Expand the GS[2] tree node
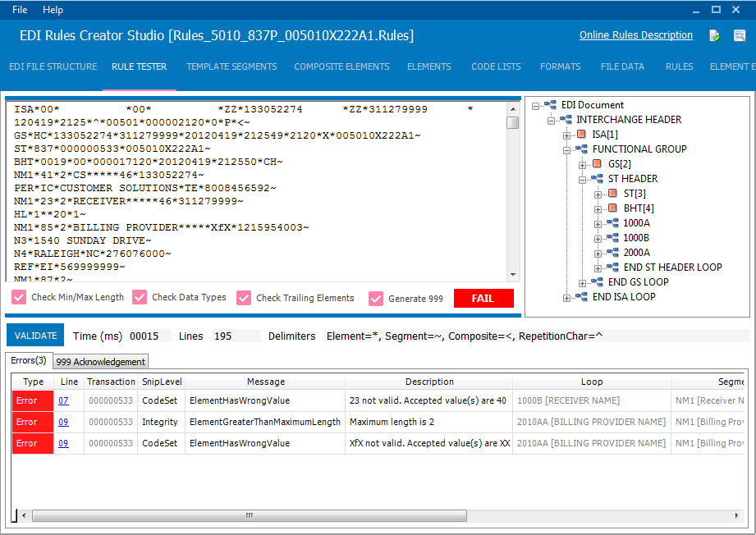 pos(583,165)
